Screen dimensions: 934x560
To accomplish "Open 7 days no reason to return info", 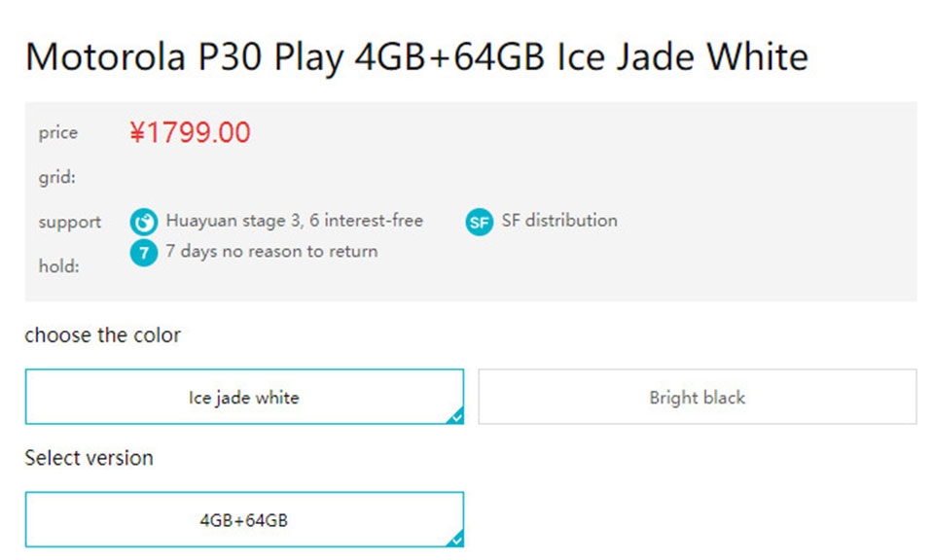I will click(x=271, y=251).
